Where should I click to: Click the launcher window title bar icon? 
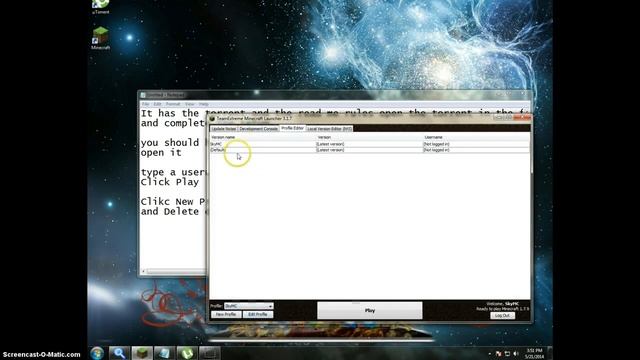[x=212, y=118]
